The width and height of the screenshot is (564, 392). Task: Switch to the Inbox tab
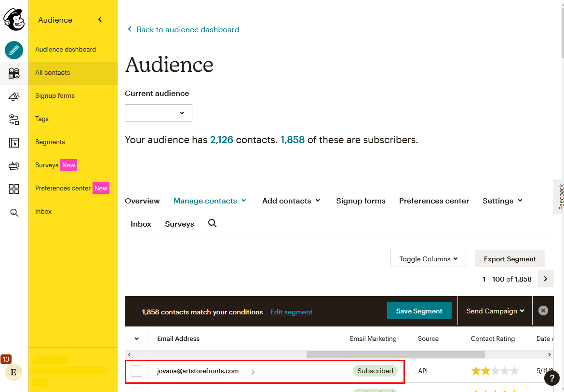(141, 224)
